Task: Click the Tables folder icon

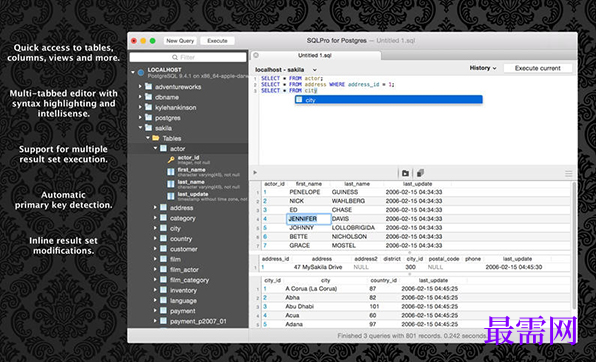Action: tap(156, 138)
